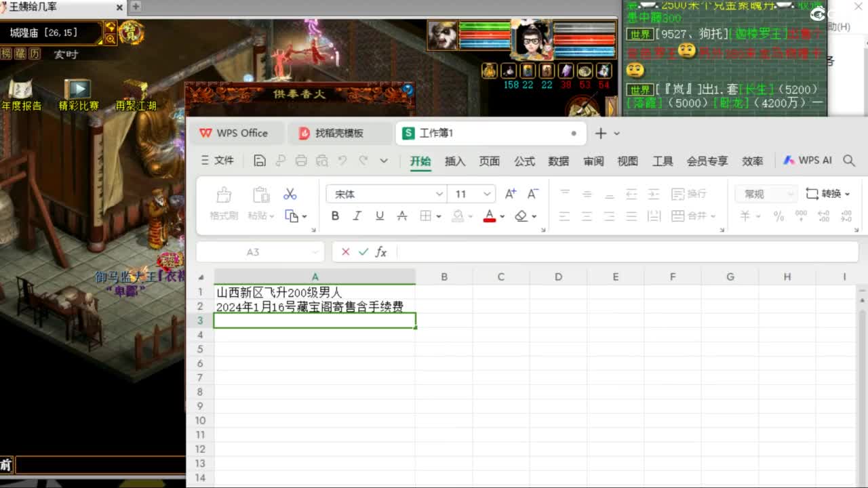868x488 pixels.
Task: Click the search magnifier icon in ribbon
Action: tap(849, 161)
